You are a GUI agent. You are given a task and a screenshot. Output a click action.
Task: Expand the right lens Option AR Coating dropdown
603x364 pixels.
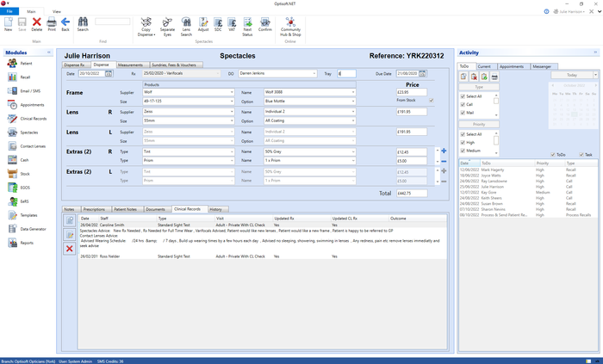[x=309, y=120]
